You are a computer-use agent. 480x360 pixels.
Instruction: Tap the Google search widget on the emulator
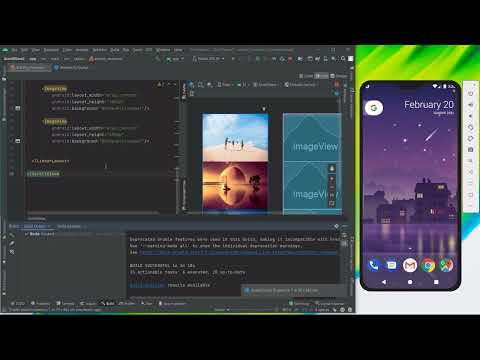click(x=374, y=108)
